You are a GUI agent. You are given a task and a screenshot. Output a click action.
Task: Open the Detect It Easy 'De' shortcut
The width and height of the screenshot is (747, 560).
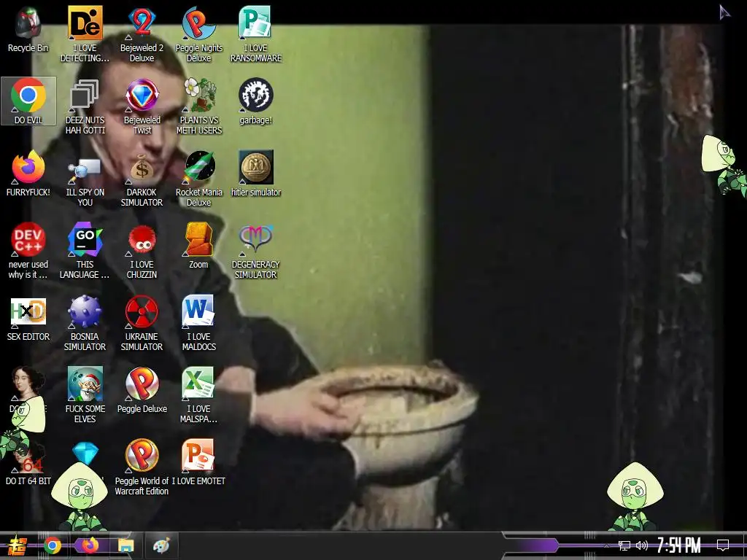tap(85, 34)
